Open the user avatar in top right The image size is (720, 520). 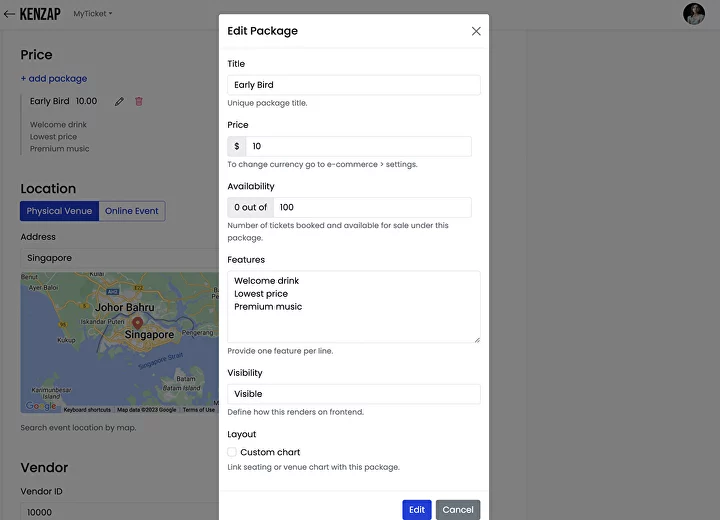pos(694,14)
